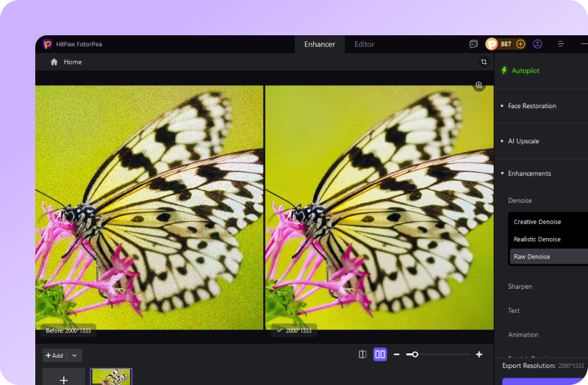Switch to the Enhancer tab
This screenshot has height=385, width=588.
[320, 44]
